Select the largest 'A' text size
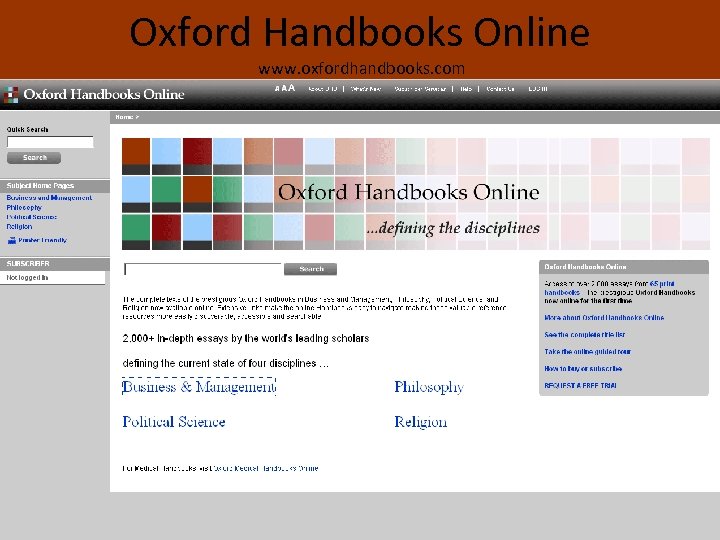The image size is (720, 540). click(292, 88)
